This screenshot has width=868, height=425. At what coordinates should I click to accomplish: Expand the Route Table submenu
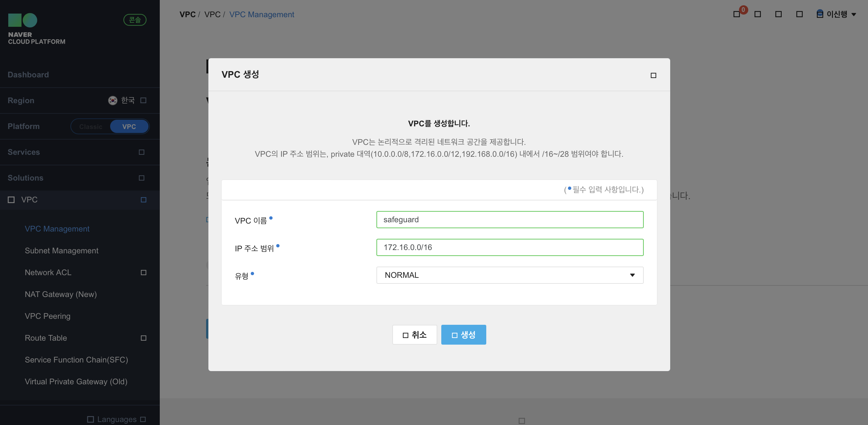click(143, 338)
